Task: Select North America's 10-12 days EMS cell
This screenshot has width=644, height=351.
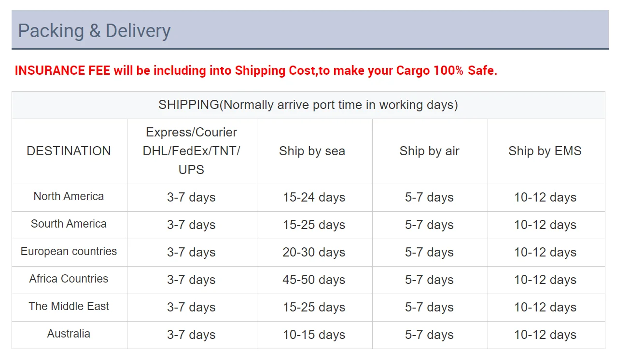Action: tap(545, 198)
